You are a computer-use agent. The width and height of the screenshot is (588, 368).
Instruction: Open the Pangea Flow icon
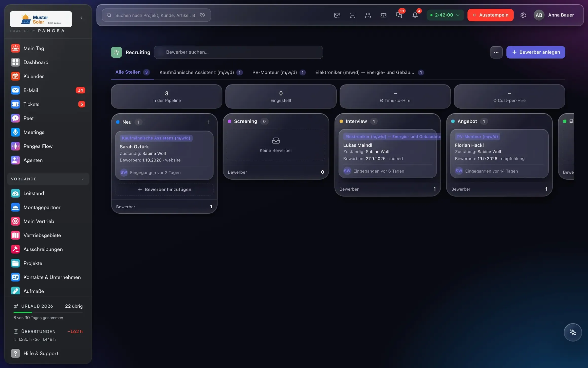(x=15, y=146)
